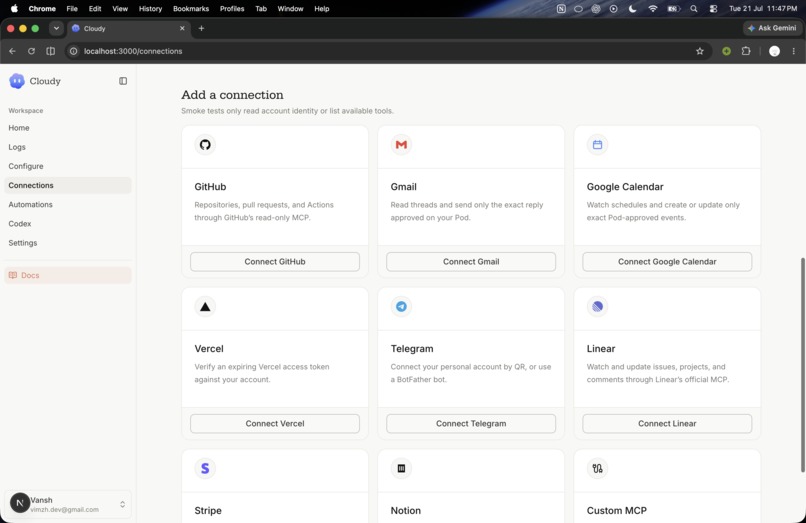The height and width of the screenshot is (523, 806).
Task: Open macOS Control Center icon
Action: point(713,9)
